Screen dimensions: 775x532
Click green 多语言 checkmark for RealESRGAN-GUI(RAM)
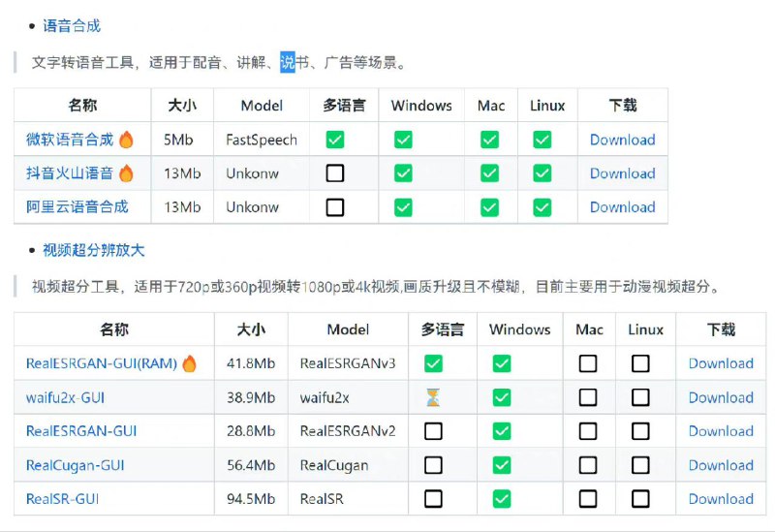coord(433,363)
